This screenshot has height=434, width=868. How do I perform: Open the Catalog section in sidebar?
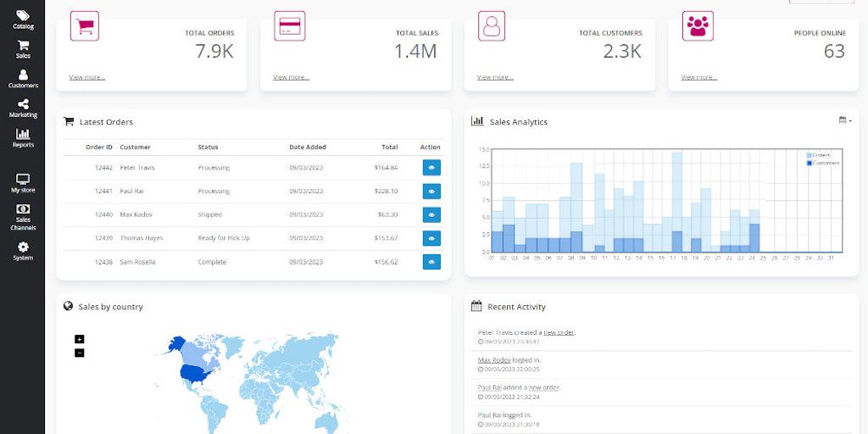(x=23, y=19)
